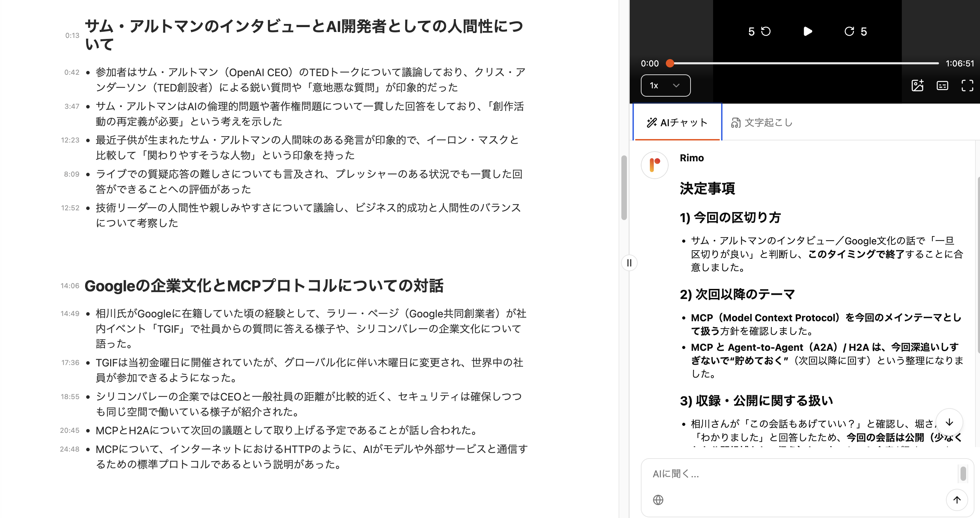
Task: Jump to timestamp 14:06 in the summary
Action: click(70, 285)
